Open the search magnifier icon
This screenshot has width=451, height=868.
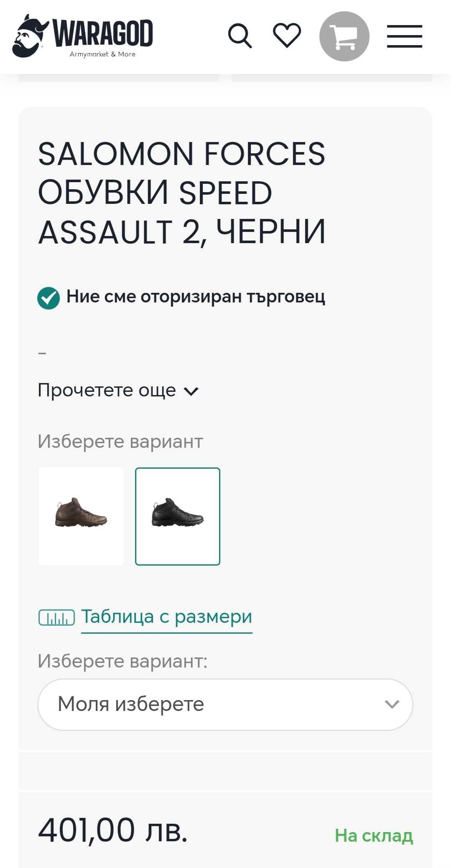click(240, 36)
